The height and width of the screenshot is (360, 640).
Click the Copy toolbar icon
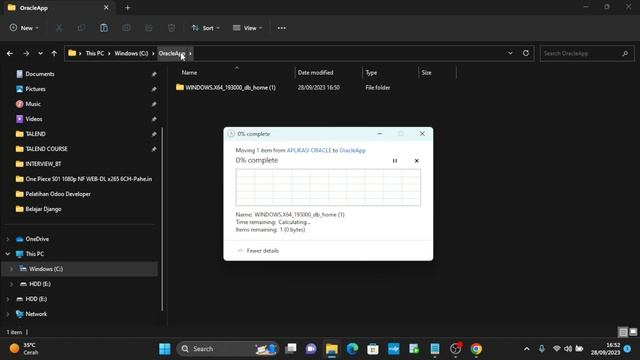(81, 28)
